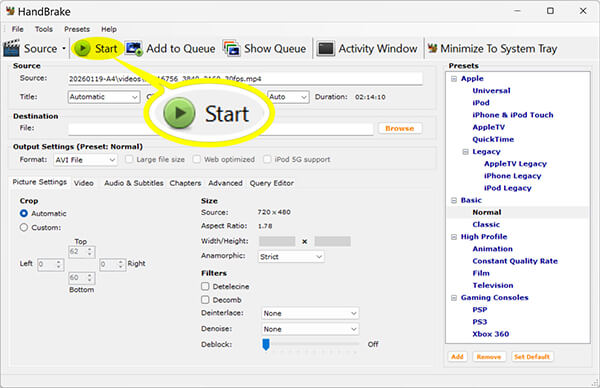This screenshot has width=600, height=388.
Task: Select the Universal preset
Action: click(491, 91)
